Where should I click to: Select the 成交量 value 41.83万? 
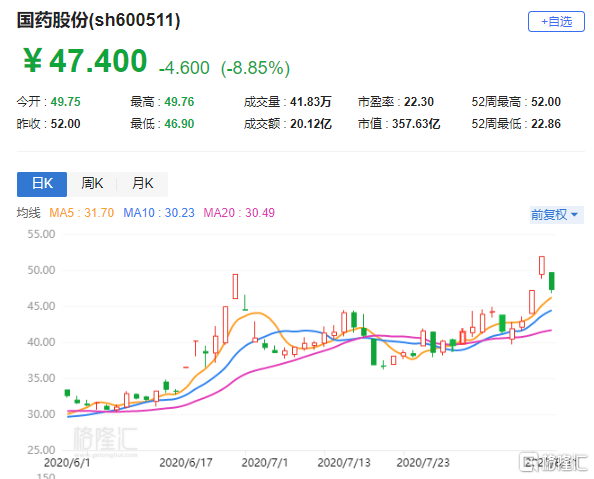tap(311, 102)
